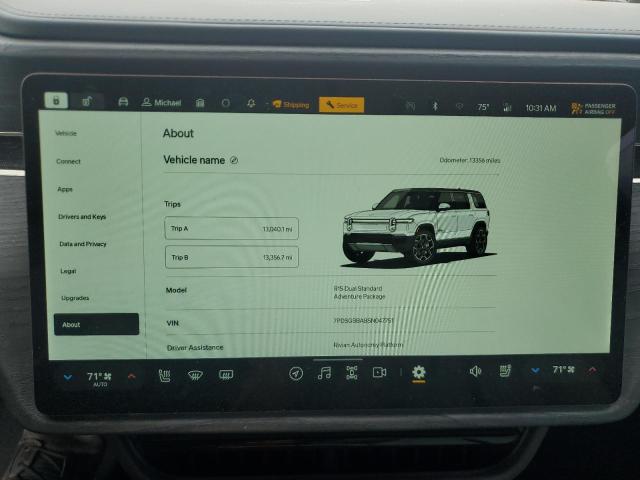Open Drivers and Keys tab
The image size is (640, 480).
click(x=82, y=216)
